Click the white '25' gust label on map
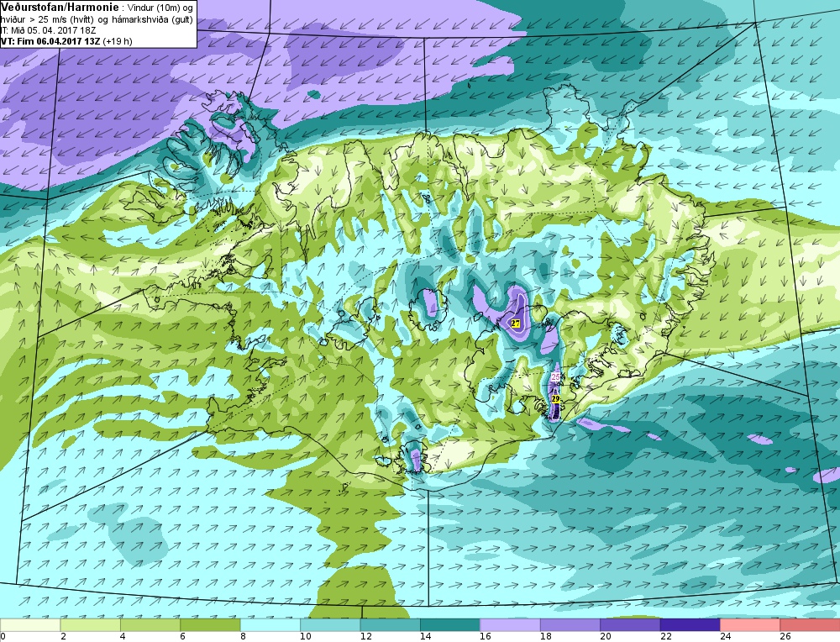This screenshot has width=840, height=642. (x=555, y=377)
